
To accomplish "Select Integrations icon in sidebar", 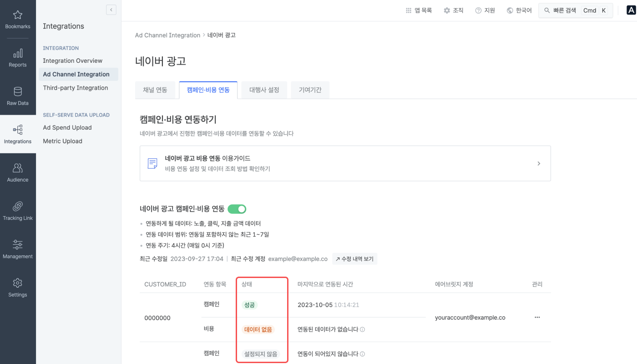I will pos(18,130).
